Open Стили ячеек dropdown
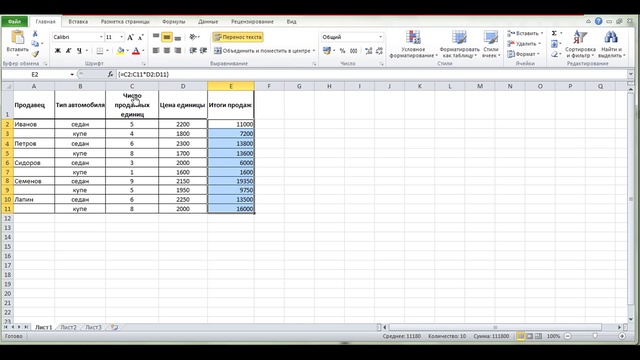The image size is (640, 360). (491, 44)
